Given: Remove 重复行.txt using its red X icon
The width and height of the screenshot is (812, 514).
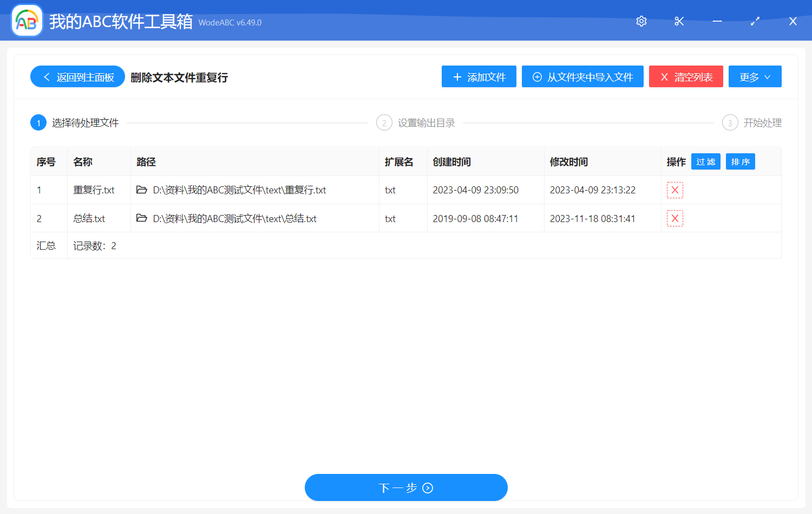Looking at the screenshot, I should [x=675, y=190].
